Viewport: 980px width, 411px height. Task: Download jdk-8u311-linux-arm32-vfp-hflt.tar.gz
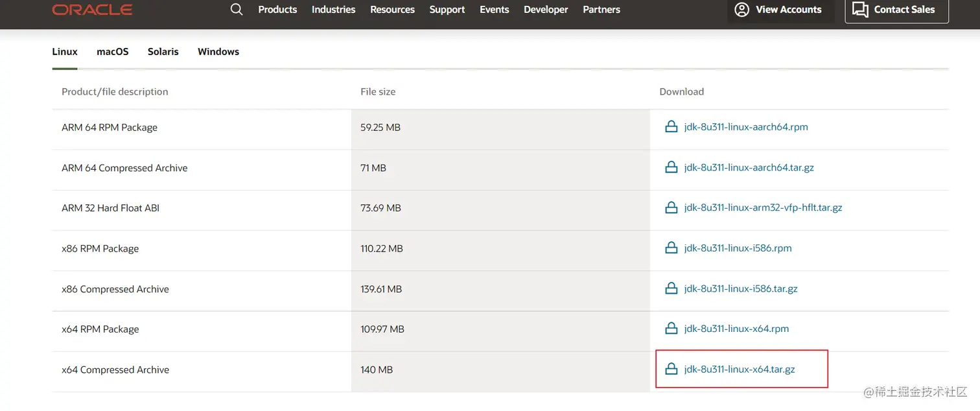(x=763, y=207)
